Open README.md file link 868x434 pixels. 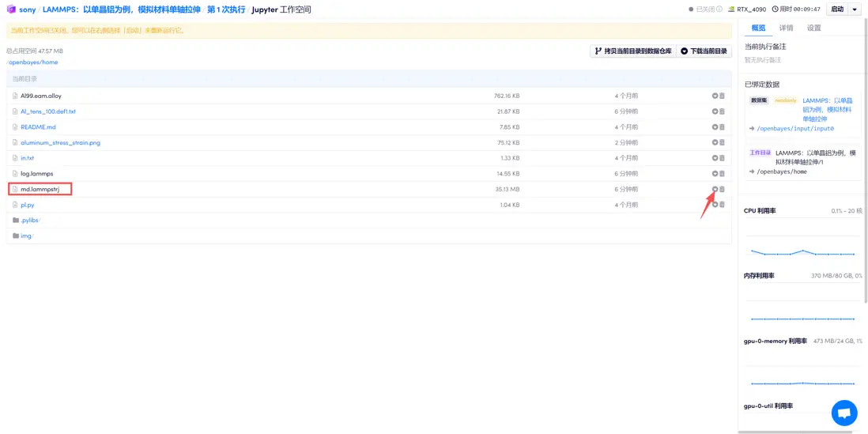tap(38, 126)
